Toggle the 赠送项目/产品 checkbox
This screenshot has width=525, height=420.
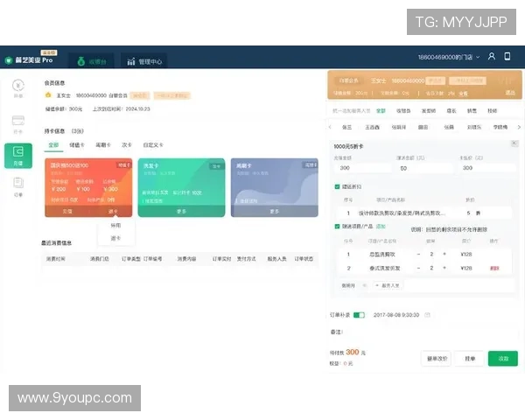pyautogui.click(x=337, y=227)
